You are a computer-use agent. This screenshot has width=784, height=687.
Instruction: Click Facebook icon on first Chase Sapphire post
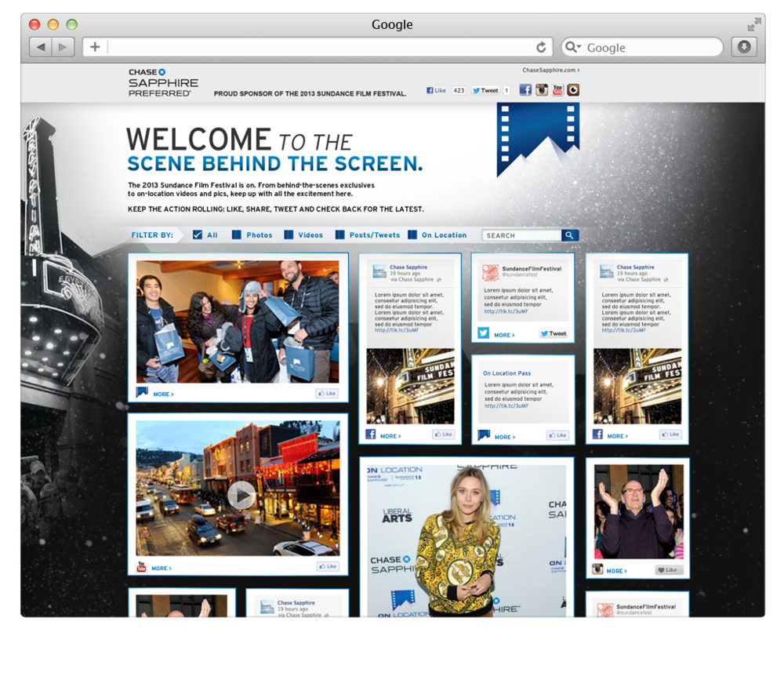pyautogui.click(x=371, y=434)
